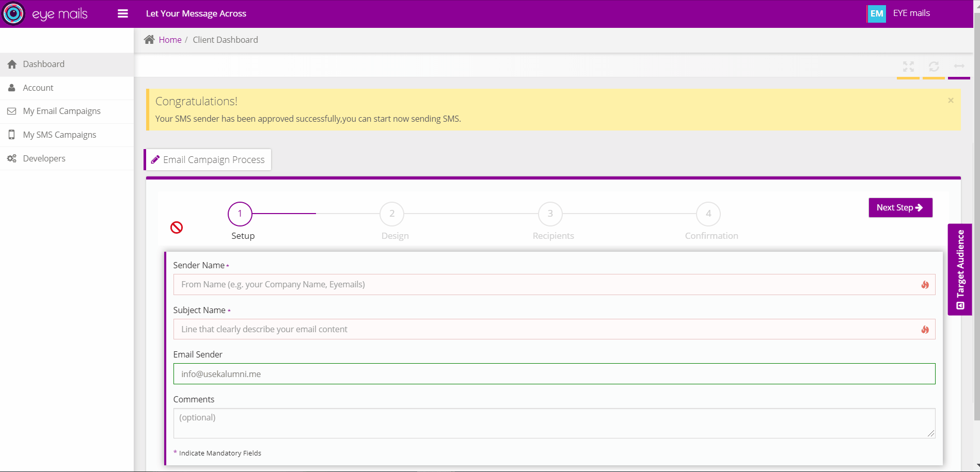Follow the Home breadcrumb link

(170, 40)
